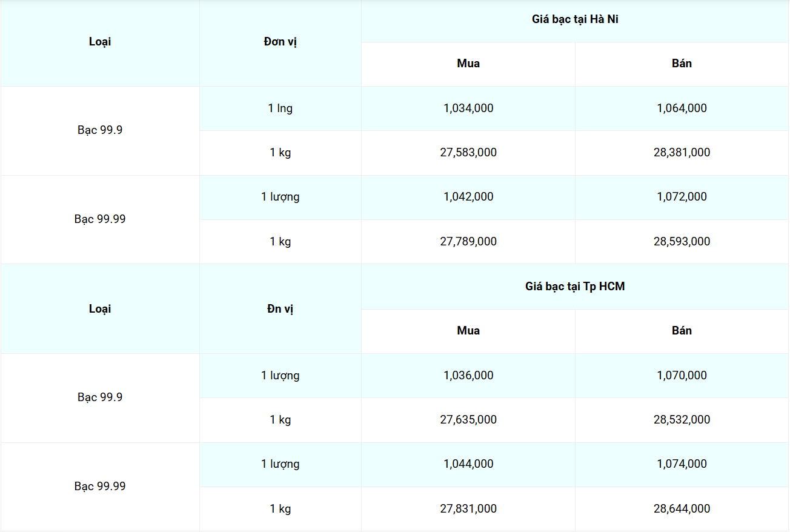
Task: Click the "Giá bạc tại Hà Ni" header
Action: click(575, 19)
